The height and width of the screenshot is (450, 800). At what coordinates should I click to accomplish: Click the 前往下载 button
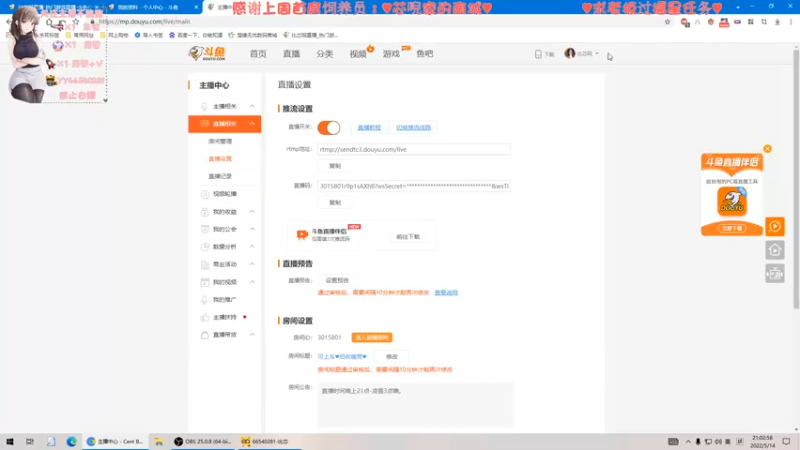tap(408, 237)
